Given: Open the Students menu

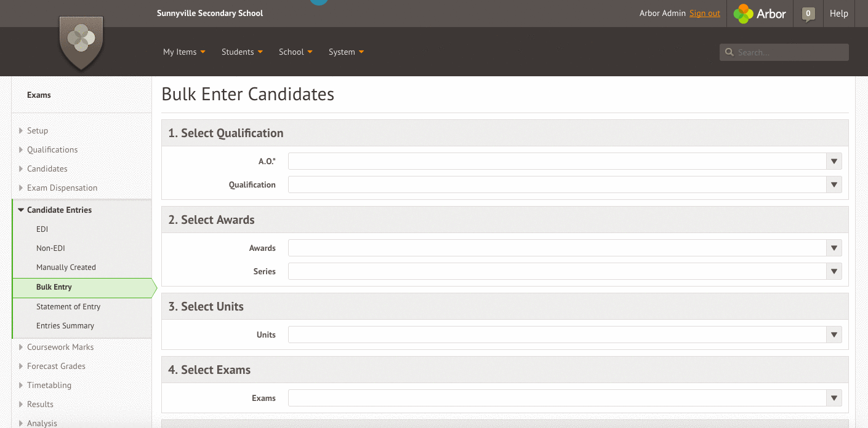Looking at the screenshot, I should [242, 52].
